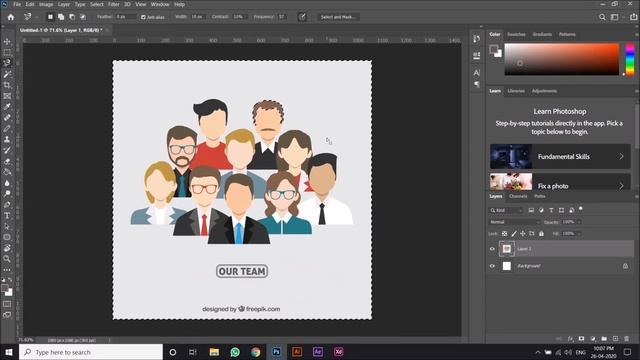
Task: Click the add layer style fx icon
Action: [571, 339]
